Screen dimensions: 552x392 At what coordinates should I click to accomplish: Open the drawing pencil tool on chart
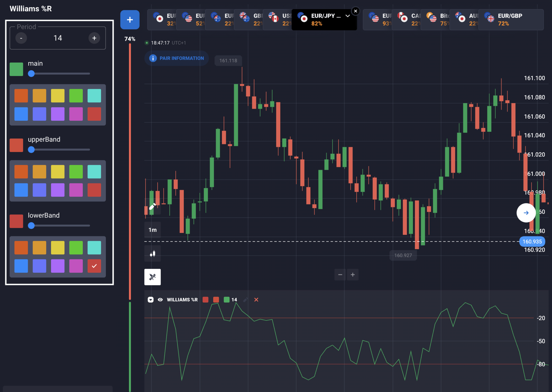pyautogui.click(x=153, y=206)
